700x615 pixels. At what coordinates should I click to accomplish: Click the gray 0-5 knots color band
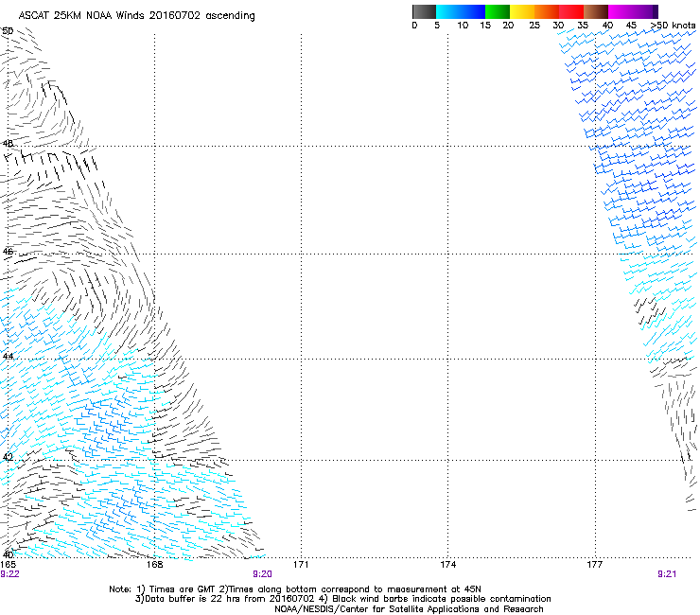tap(424, 11)
